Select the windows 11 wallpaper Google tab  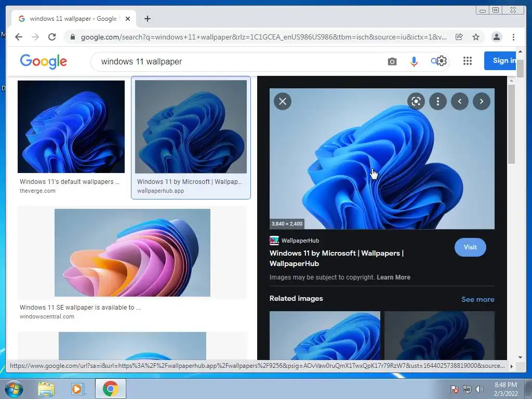[73, 19]
